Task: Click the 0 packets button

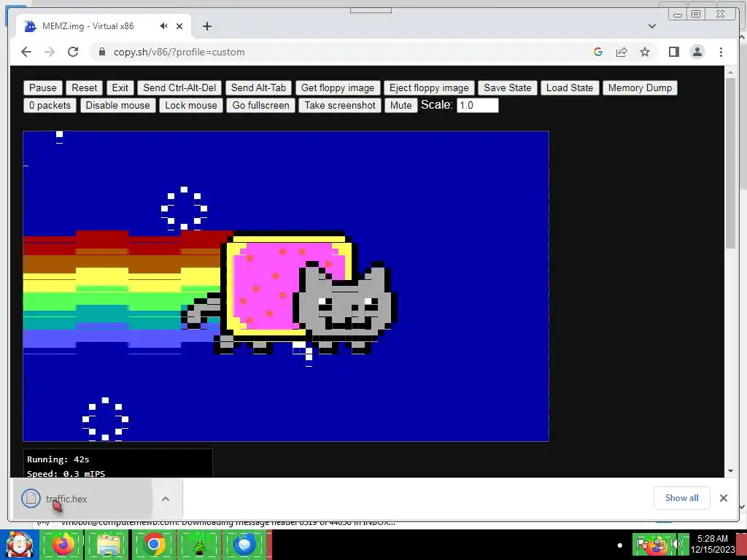Action: point(50,105)
